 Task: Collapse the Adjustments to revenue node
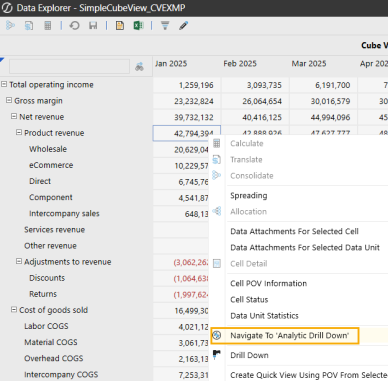coord(19,261)
